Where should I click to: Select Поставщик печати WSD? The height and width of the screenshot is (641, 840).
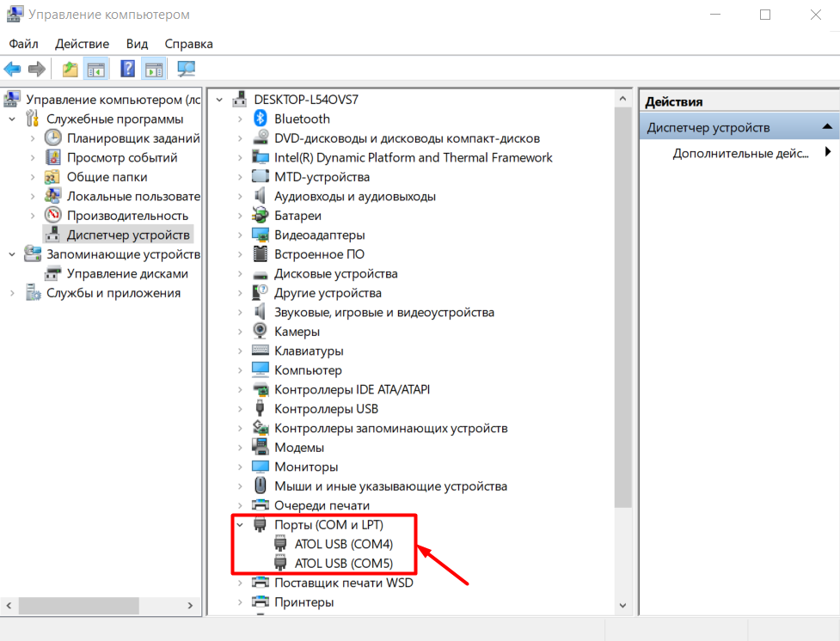(x=343, y=583)
